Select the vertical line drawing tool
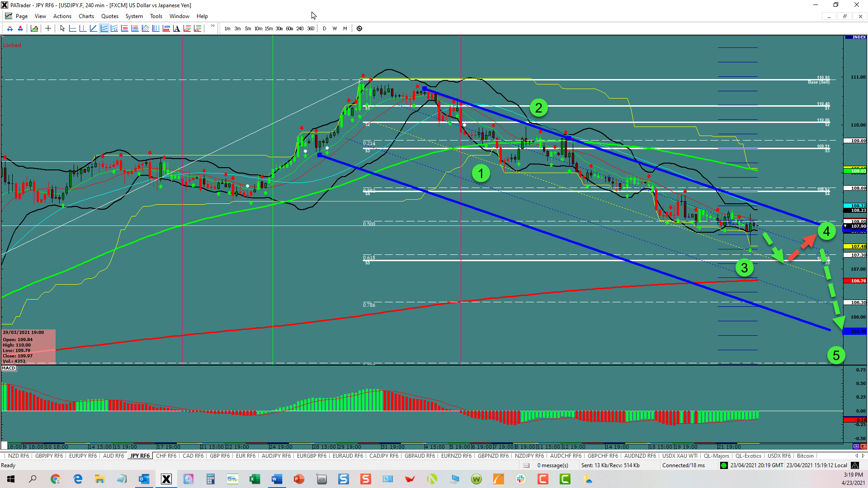Image resolution: width=868 pixels, height=488 pixels. (x=83, y=28)
